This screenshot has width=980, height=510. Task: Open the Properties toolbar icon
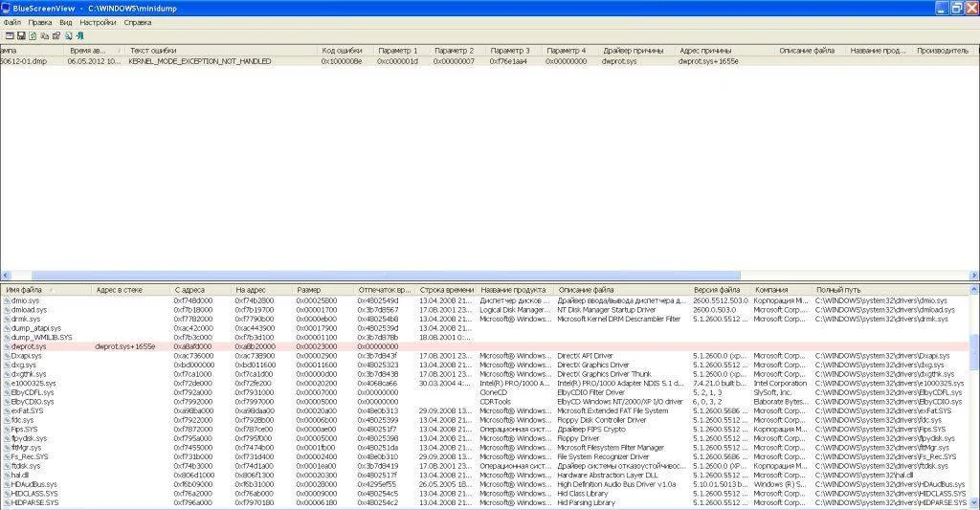point(56,36)
